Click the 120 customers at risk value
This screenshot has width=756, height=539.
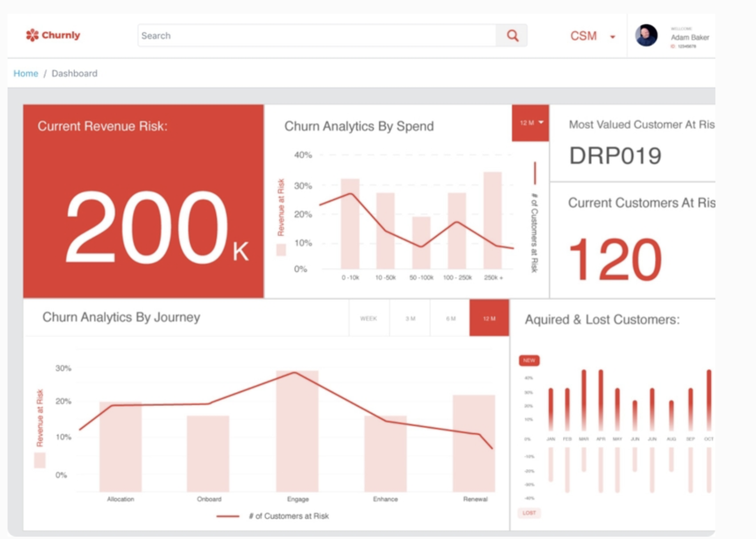coord(615,259)
